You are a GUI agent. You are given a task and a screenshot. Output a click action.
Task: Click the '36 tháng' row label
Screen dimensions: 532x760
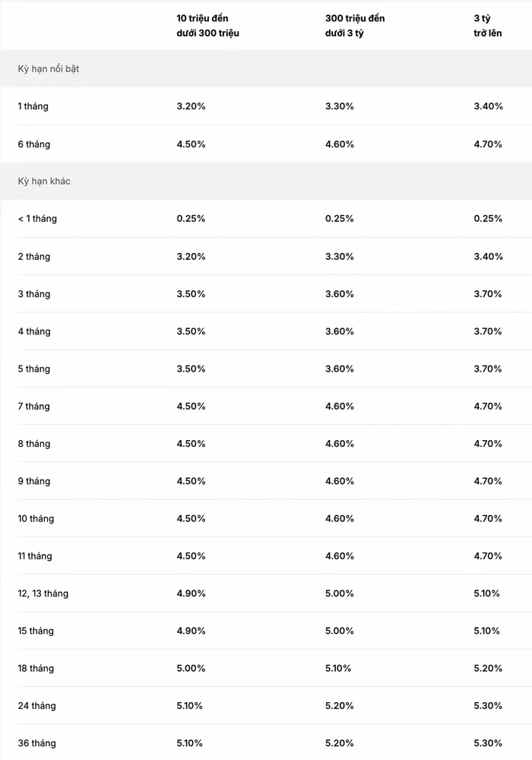click(x=36, y=743)
